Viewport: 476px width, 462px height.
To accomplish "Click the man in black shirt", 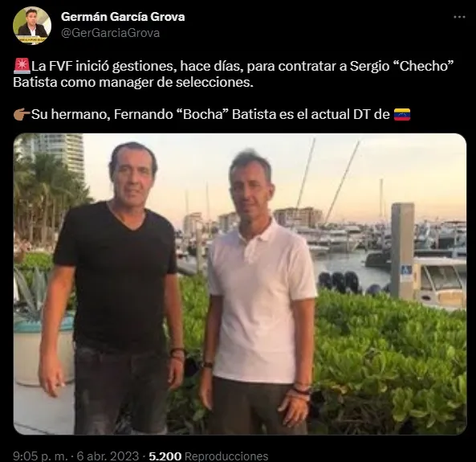I will pos(114,287).
